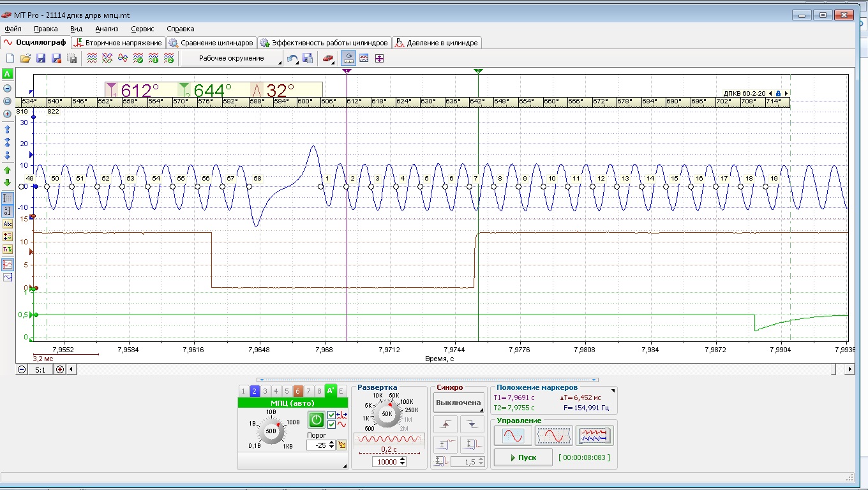Screen dimensions: 868x490
Task: Click the undo arrow icon in toolbar
Action: click(292, 59)
